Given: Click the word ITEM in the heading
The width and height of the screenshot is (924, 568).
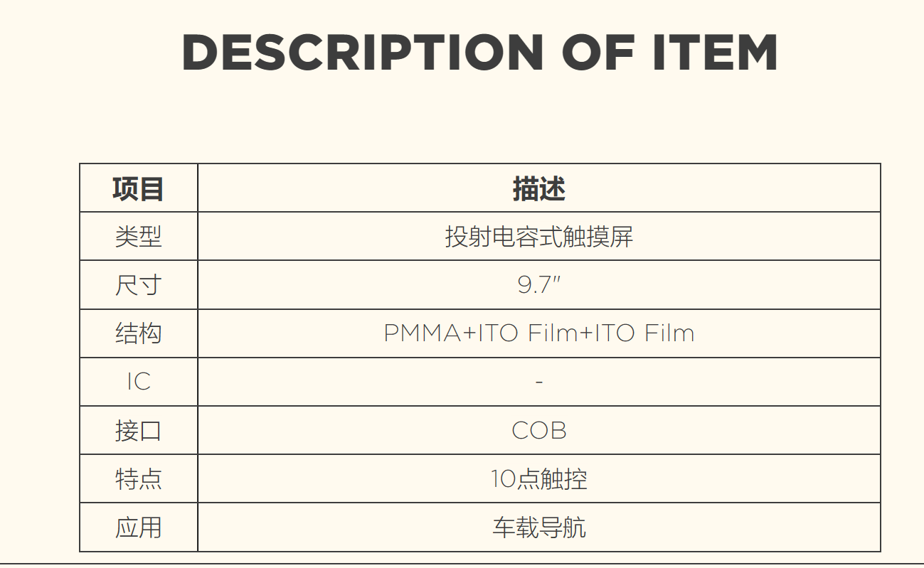Looking at the screenshot, I should [715, 53].
